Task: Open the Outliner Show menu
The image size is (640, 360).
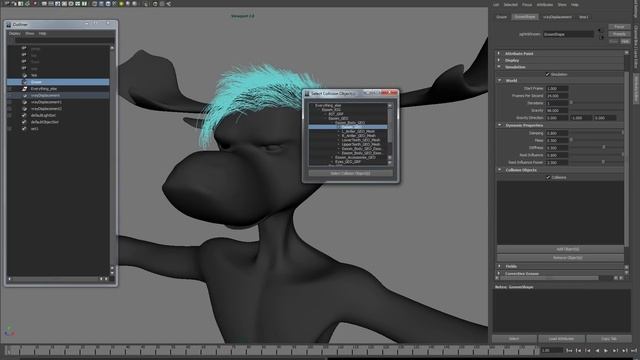Action: 30,33
